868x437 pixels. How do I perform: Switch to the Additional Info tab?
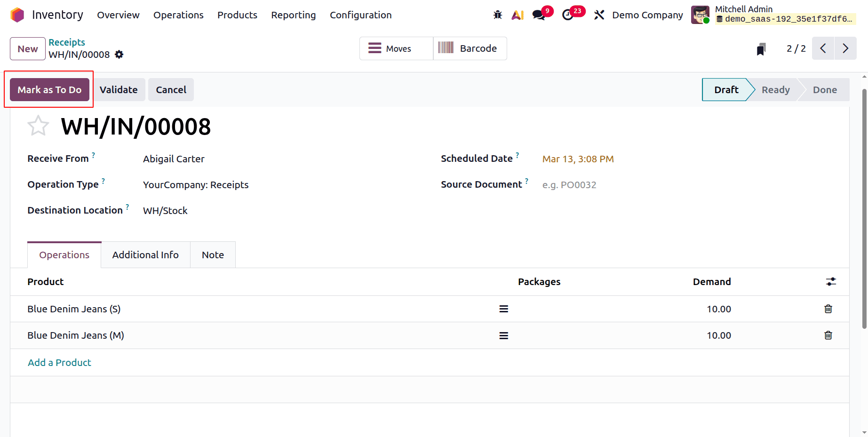point(145,254)
